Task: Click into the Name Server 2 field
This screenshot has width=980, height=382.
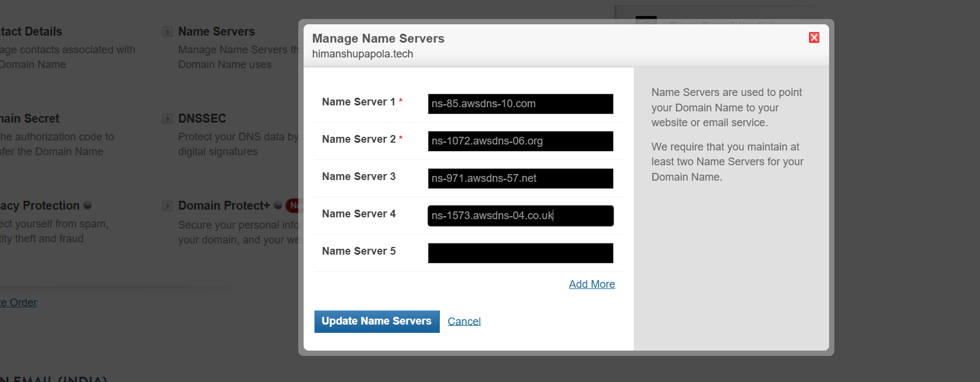Action: coord(520,141)
